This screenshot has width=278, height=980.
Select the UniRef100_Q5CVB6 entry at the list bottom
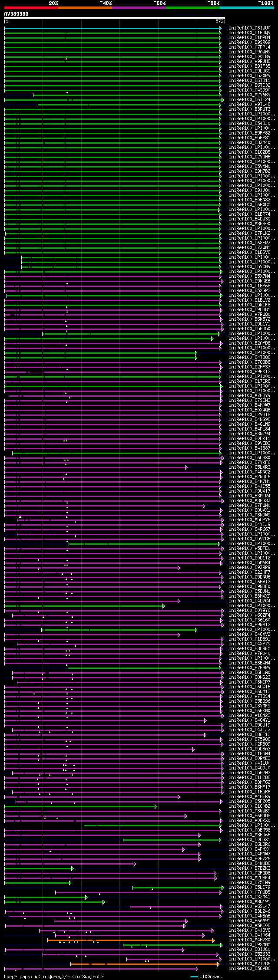[x=249, y=968]
